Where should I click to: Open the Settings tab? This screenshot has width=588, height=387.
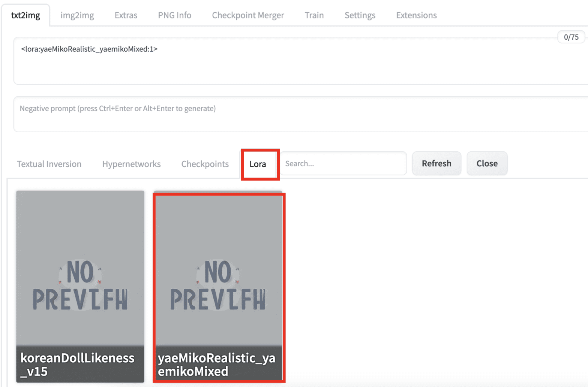360,15
